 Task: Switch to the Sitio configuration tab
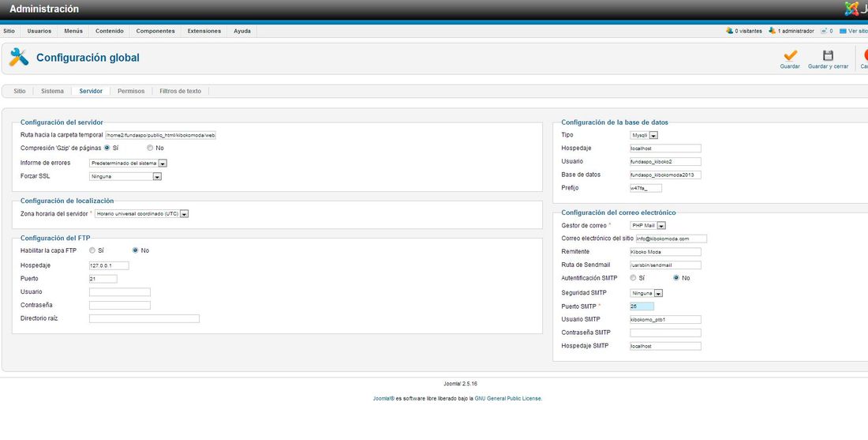(20, 91)
